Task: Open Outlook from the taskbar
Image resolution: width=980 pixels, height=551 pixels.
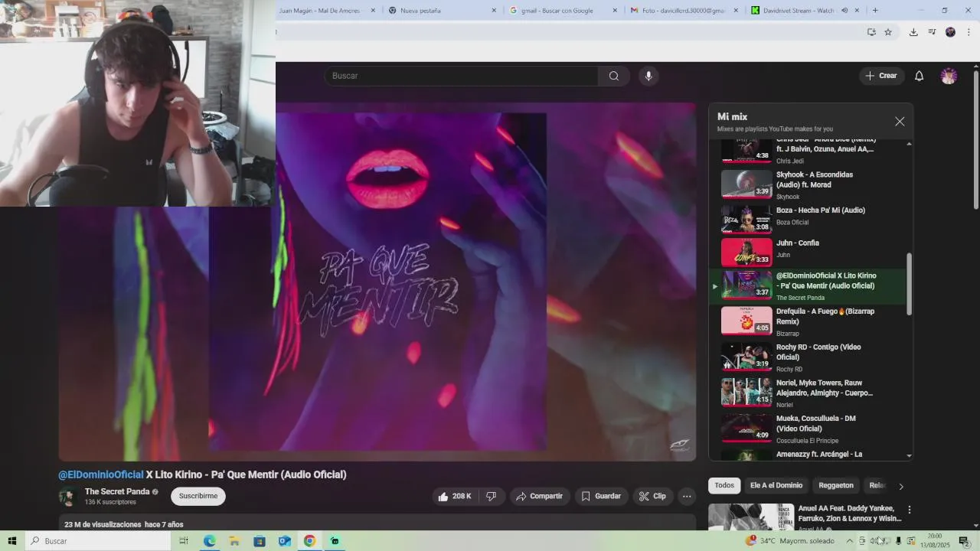Action: 285,541
